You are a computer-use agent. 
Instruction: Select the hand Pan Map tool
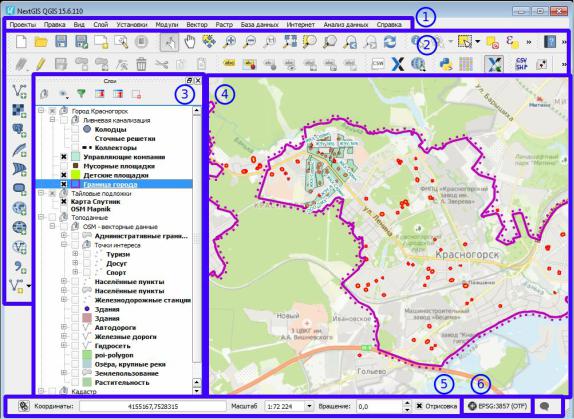point(190,42)
